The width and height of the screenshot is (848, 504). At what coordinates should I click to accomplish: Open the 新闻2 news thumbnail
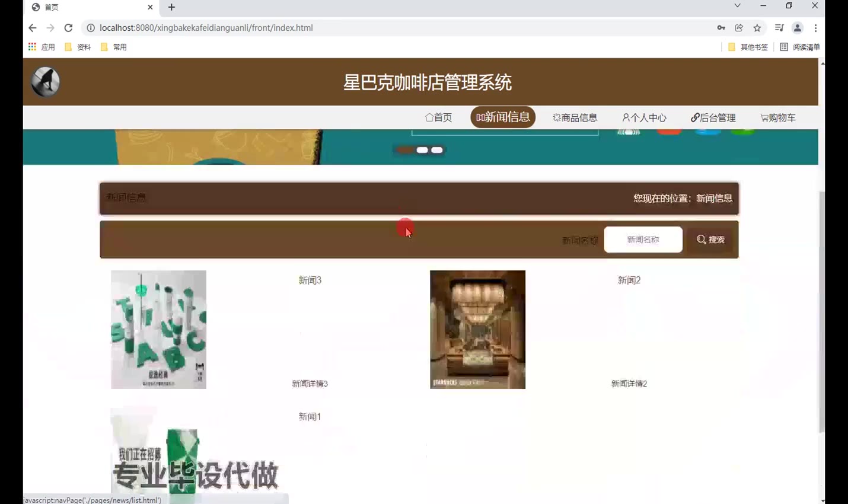point(477,330)
